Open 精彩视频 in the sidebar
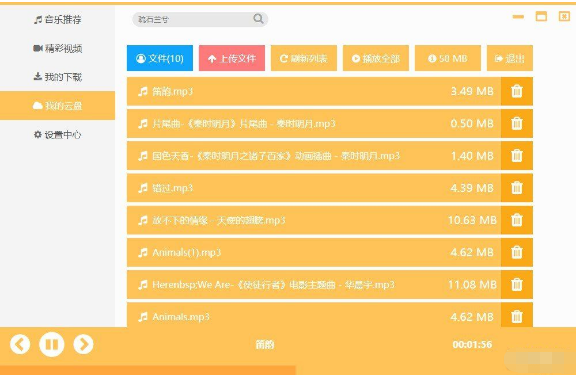This screenshot has width=577, height=375. (x=57, y=48)
